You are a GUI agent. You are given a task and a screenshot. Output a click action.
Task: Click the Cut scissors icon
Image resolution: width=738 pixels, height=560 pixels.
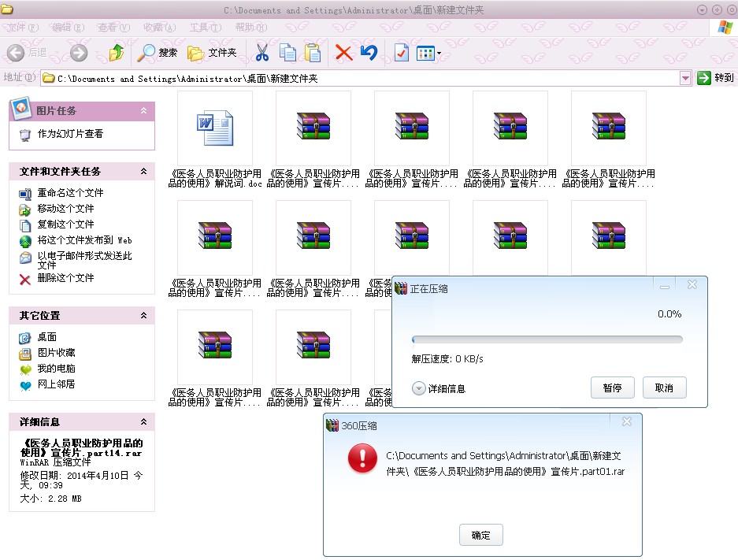262,53
